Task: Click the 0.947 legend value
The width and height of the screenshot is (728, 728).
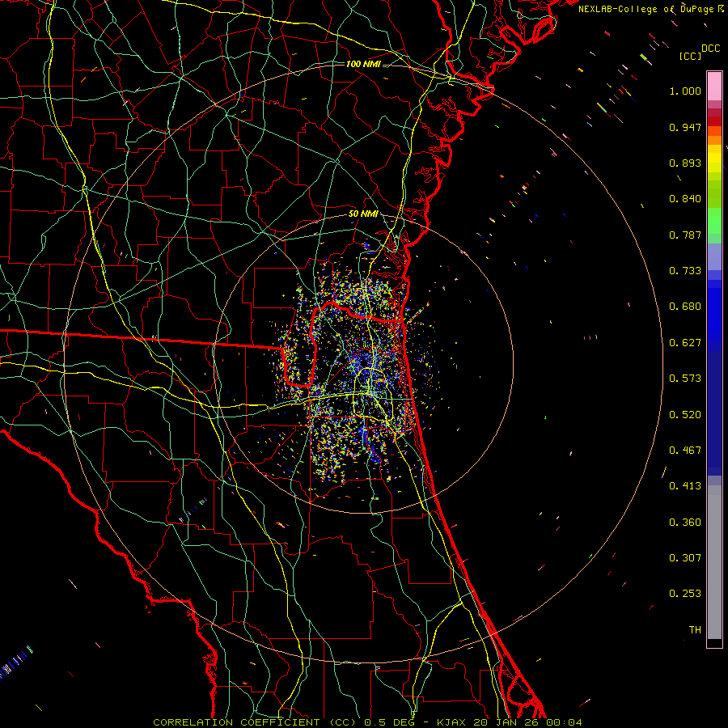Action: pos(685,127)
